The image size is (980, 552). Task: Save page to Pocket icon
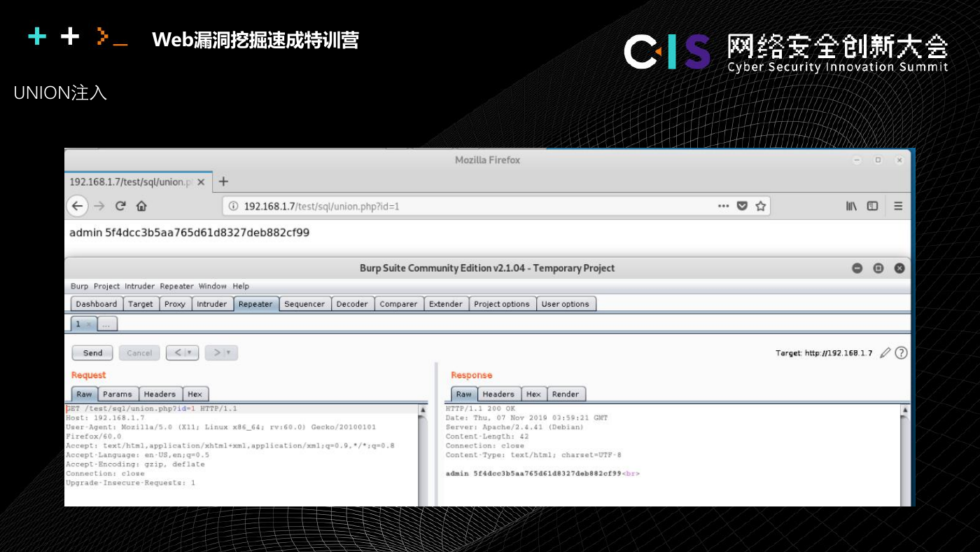click(742, 206)
